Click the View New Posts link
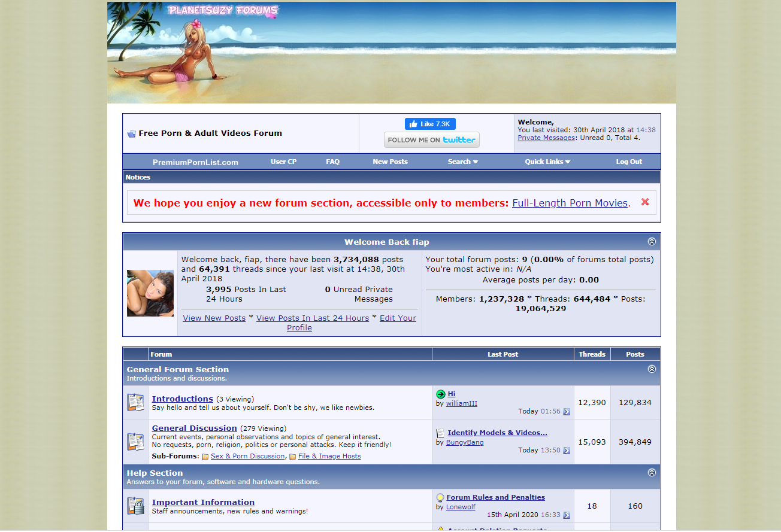Viewport: 781px width, 532px height. 214,318
